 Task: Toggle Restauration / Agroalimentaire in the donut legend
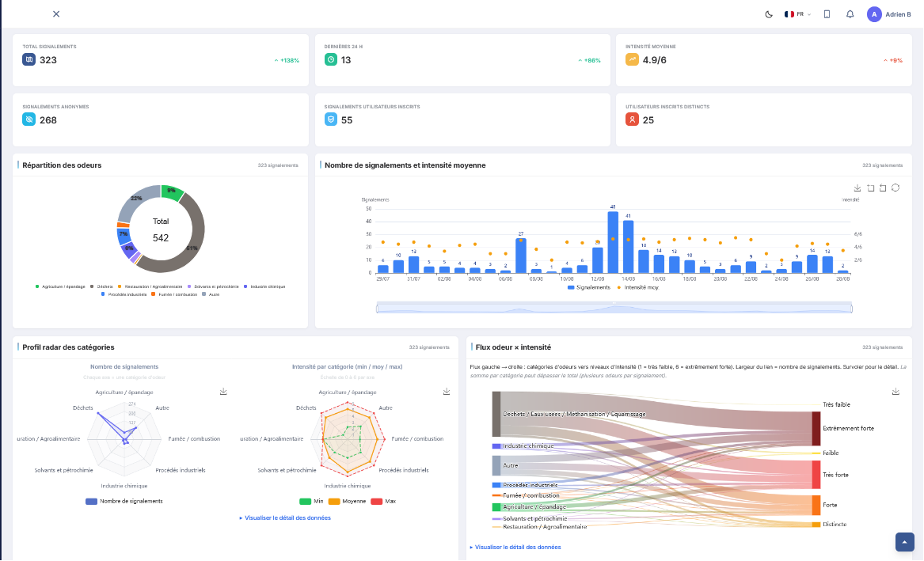pos(150,286)
